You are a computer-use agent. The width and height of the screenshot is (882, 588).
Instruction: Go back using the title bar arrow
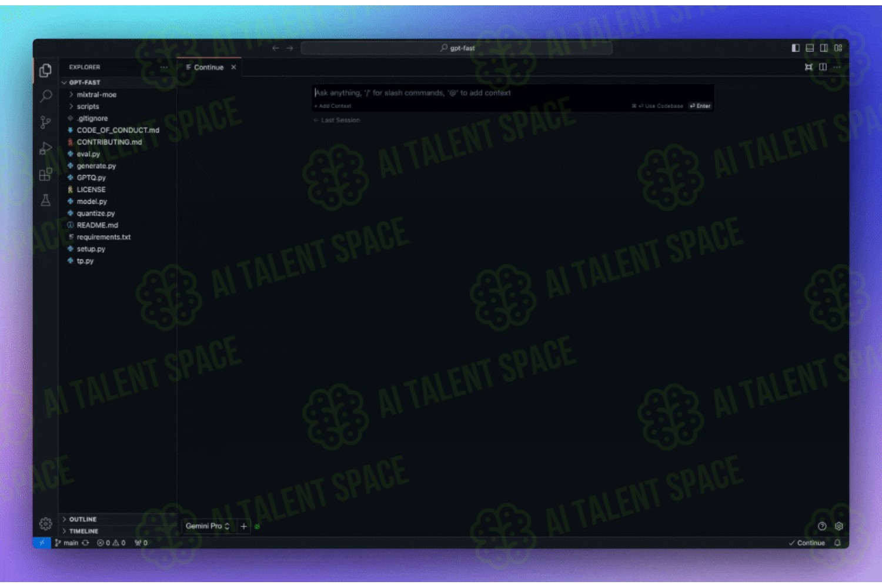tap(275, 48)
